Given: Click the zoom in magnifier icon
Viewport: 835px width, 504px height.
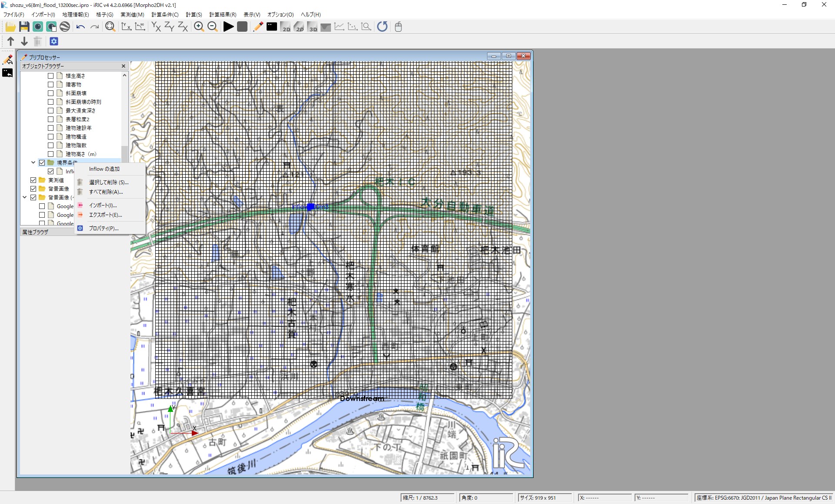Looking at the screenshot, I should click(199, 27).
